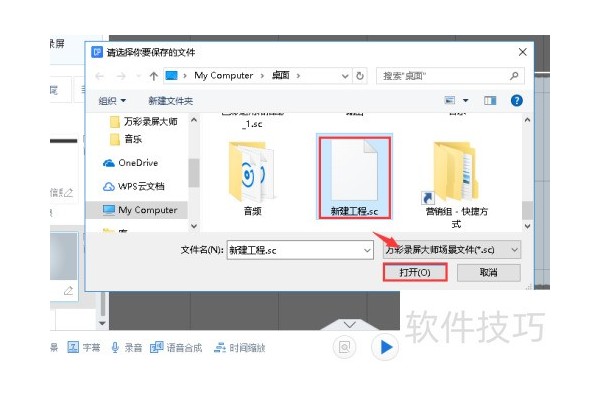Click the Back navigation arrow

pos(99,76)
